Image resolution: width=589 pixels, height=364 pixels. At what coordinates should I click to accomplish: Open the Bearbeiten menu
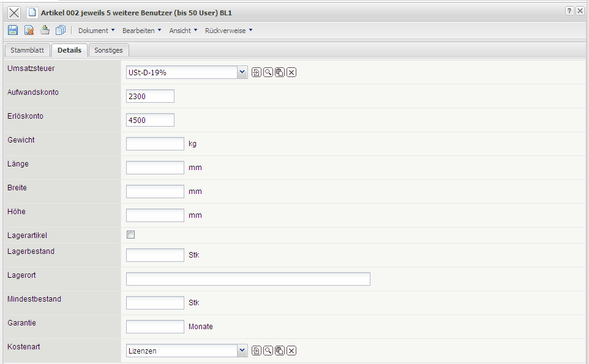[141, 31]
